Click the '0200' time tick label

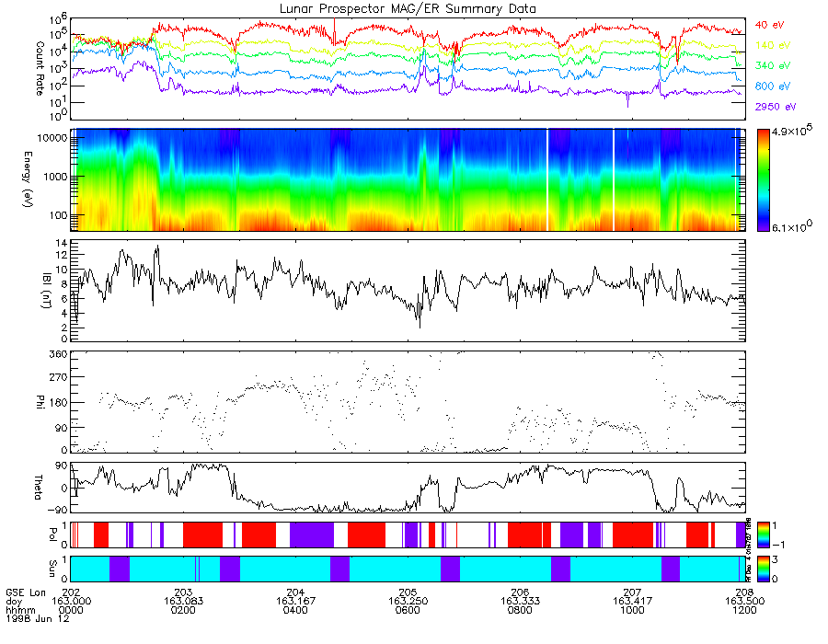183,610
